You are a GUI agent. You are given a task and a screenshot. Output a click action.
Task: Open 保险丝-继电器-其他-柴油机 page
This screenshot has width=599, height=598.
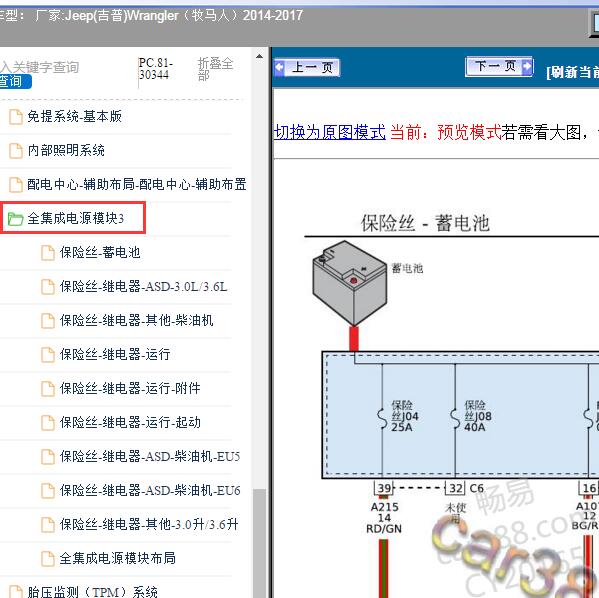pyautogui.click(x=136, y=320)
